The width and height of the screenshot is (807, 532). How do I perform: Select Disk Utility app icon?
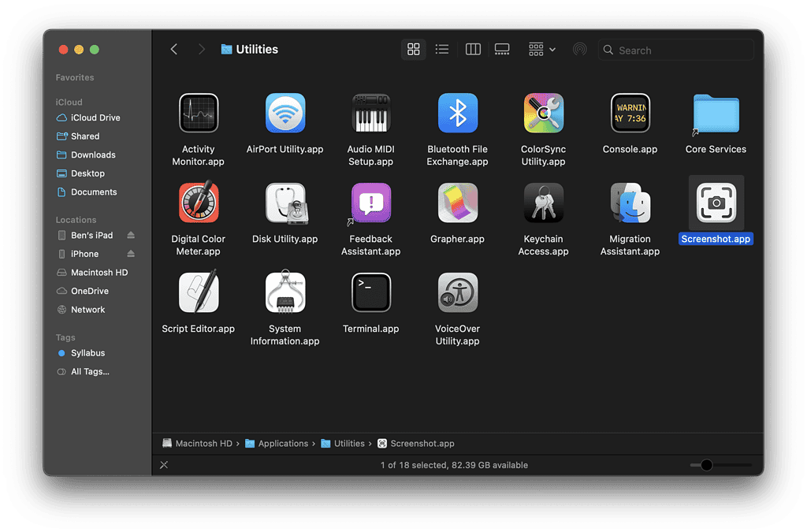(x=286, y=204)
